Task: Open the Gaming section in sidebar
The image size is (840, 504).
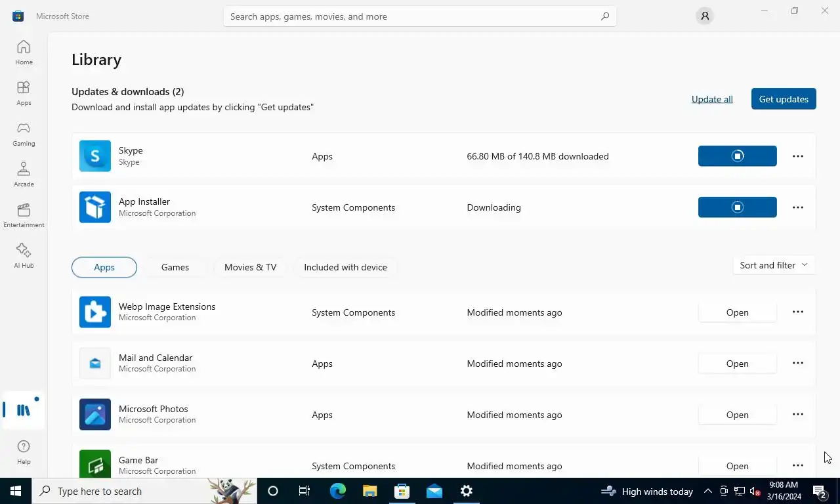Action: 24,134
